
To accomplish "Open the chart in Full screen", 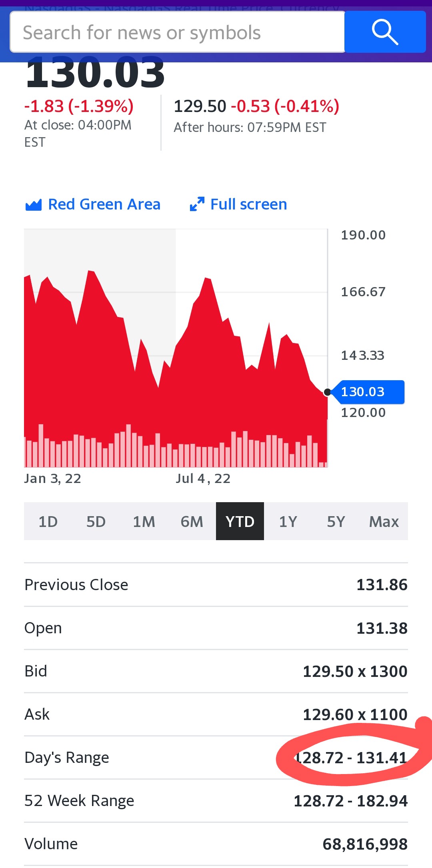I will click(248, 204).
